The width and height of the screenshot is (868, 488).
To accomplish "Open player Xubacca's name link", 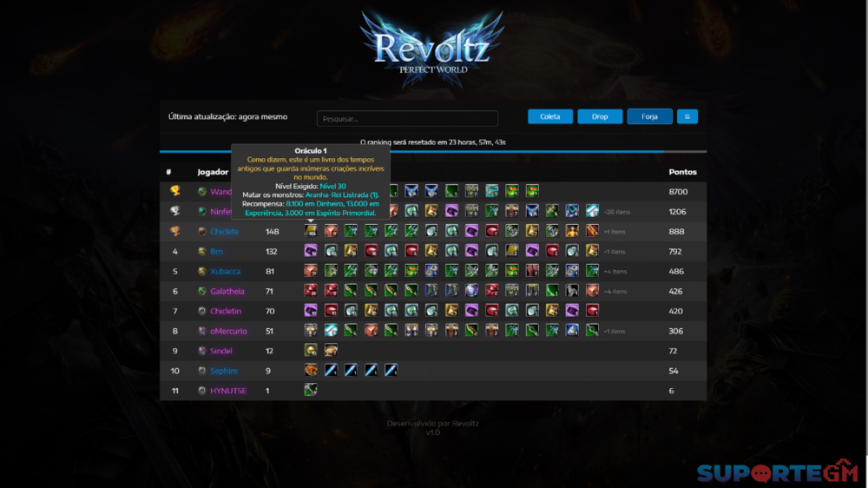I will 225,271.
